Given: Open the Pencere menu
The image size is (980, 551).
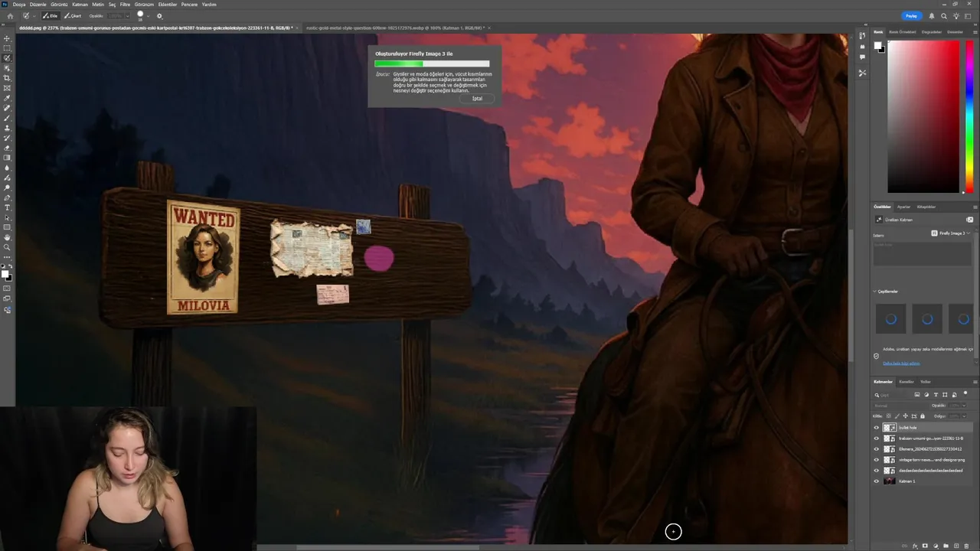Looking at the screenshot, I should point(189,5).
